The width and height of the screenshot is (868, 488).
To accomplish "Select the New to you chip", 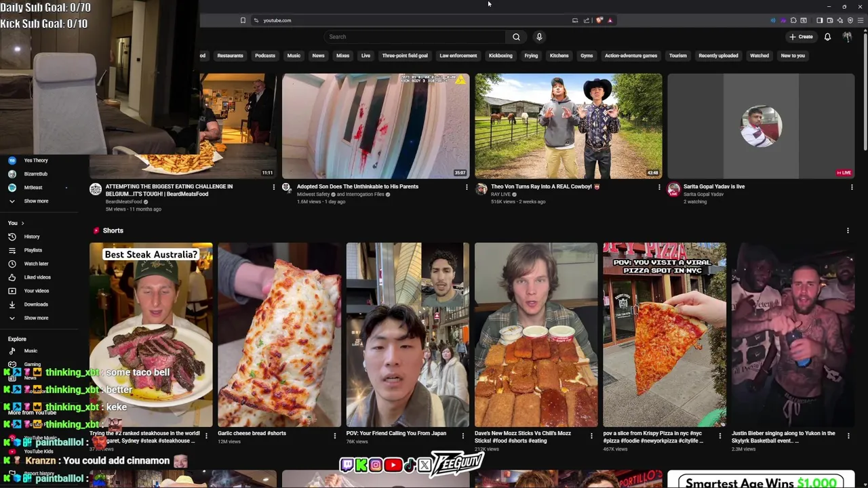I will pyautogui.click(x=793, y=56).
